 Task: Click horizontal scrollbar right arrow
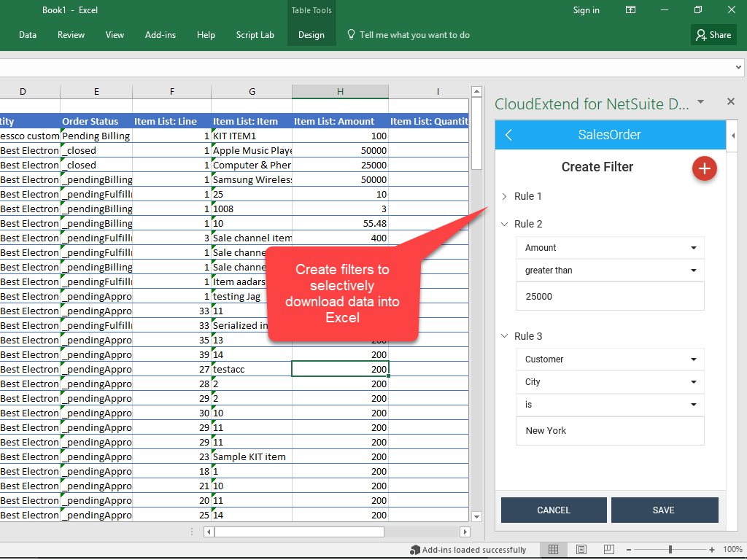[465, 532]
